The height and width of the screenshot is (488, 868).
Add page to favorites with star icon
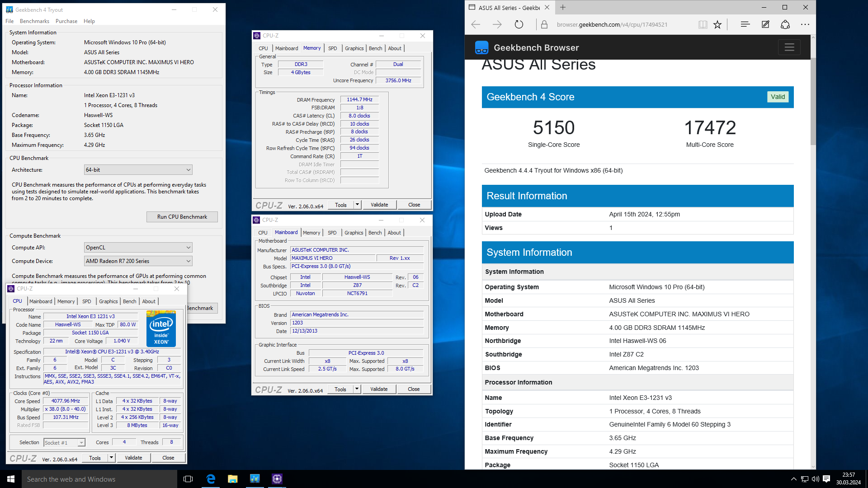coord(717,24)
